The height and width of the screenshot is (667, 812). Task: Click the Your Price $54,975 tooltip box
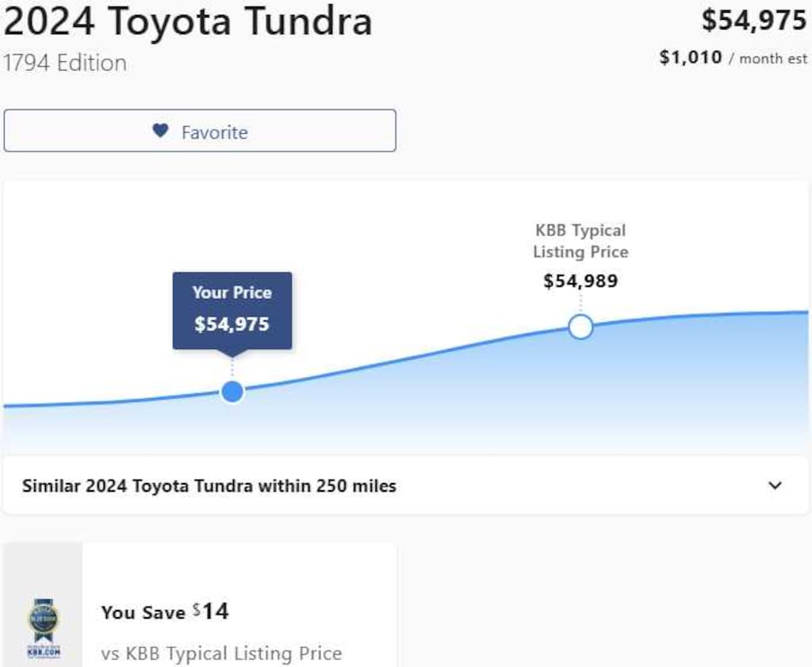pos(232,310)
